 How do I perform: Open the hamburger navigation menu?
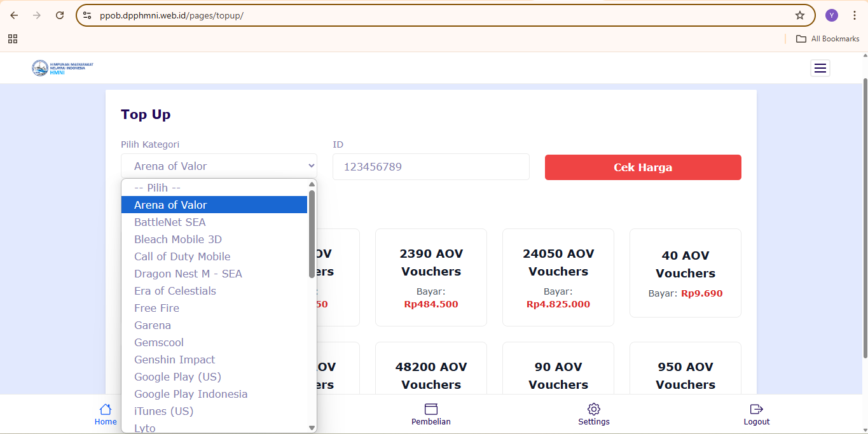coord(820,68)
